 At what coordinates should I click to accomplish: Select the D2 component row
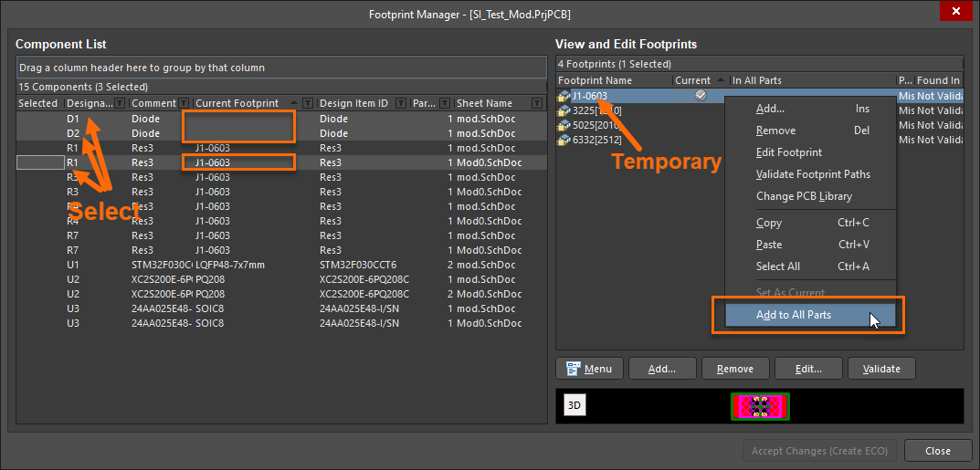click(281, 133)
